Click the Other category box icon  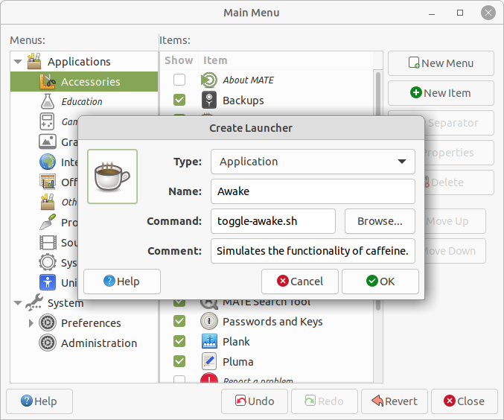click(48, 202)
